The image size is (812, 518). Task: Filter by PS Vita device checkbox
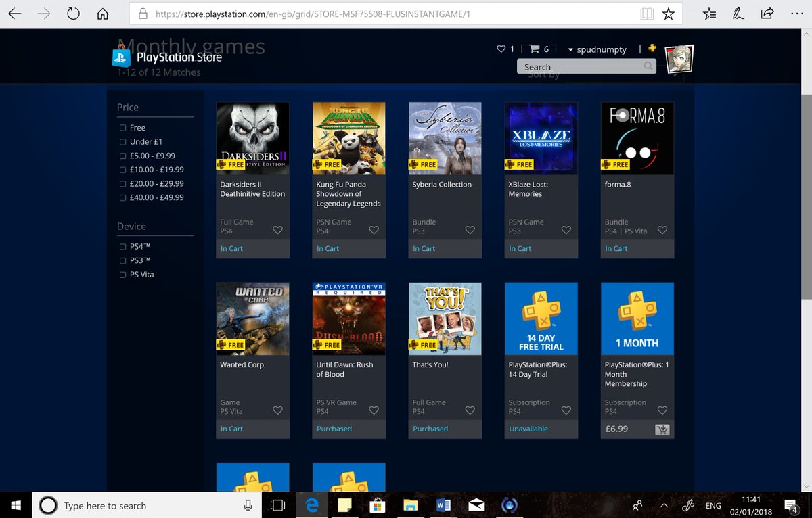[122, 275]
